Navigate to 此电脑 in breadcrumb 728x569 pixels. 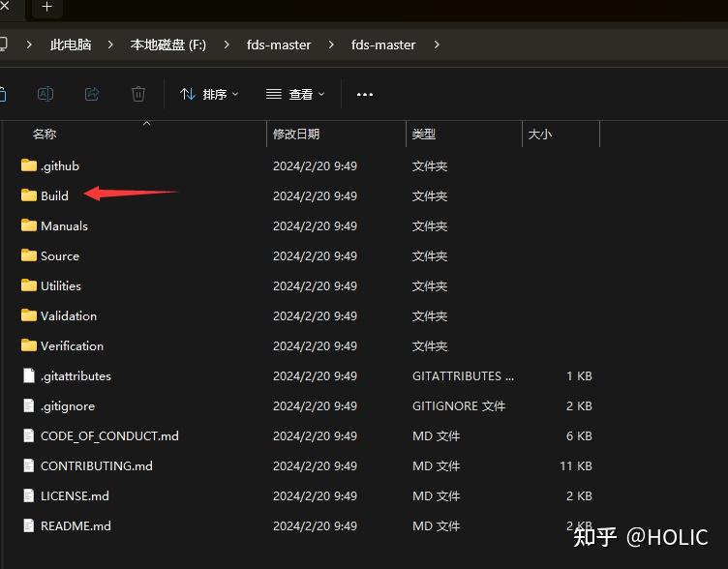click(x=71, y=45)
